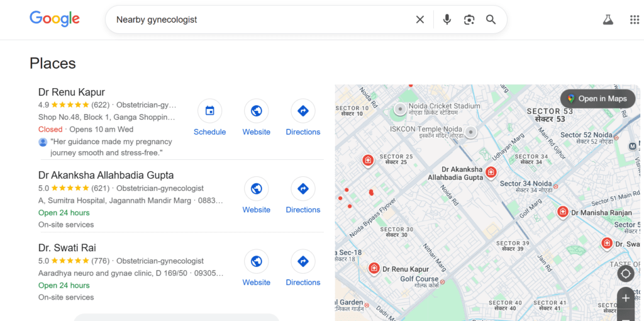The width and height of the screenshot is (644, 321).
Task: Open Google Lens image search icon
Action: click(x=469, y=20)
